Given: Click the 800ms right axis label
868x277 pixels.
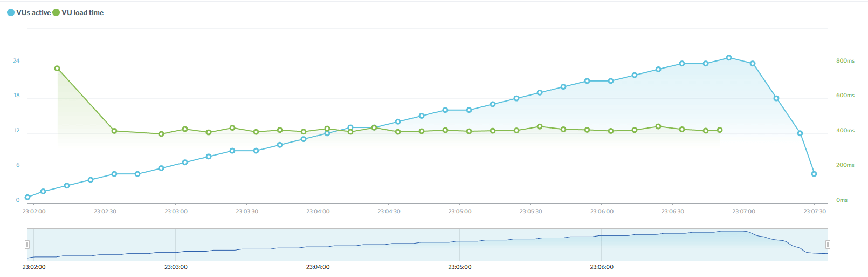Looking at the screenshot, I should click(x=845, y=61).
